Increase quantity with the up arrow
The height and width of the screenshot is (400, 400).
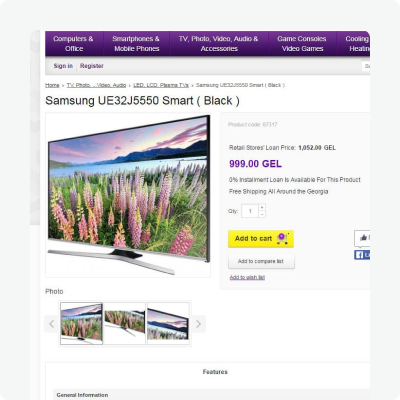click(262, 207)
